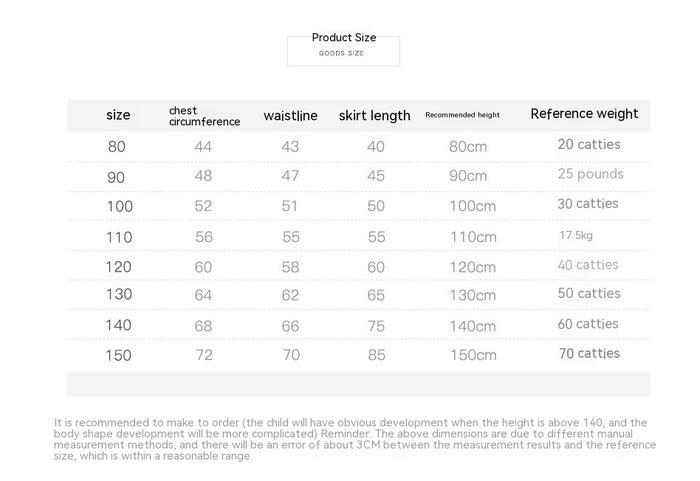Select size 80 row label
The width and height of the screenshot is (700, 481).
(x=117, y=146)
